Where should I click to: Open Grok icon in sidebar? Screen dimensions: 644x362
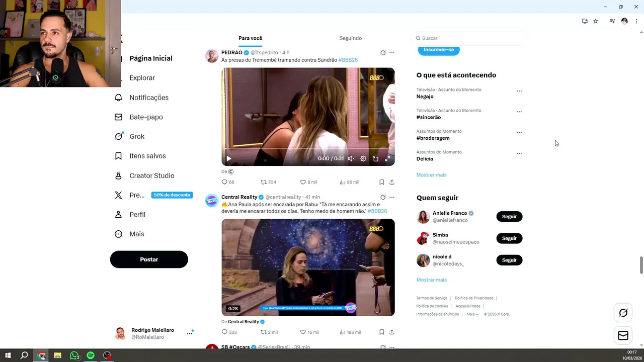(x=119, y=136)
